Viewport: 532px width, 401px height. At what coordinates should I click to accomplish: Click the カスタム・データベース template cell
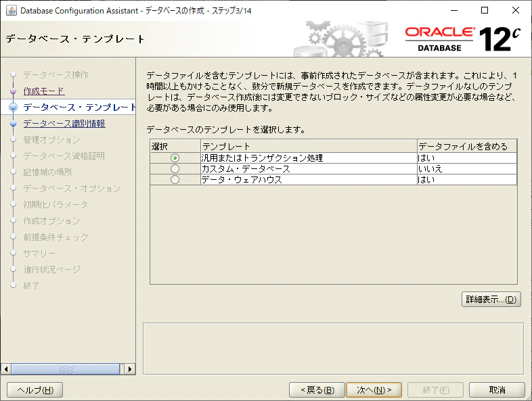coord(309,169)
